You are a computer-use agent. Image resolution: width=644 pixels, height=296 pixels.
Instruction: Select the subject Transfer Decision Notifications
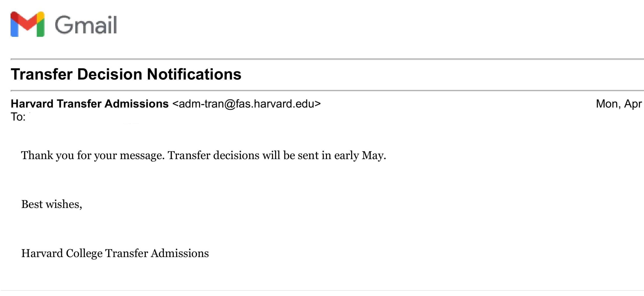pyautogui.click(x=126, y=74)
